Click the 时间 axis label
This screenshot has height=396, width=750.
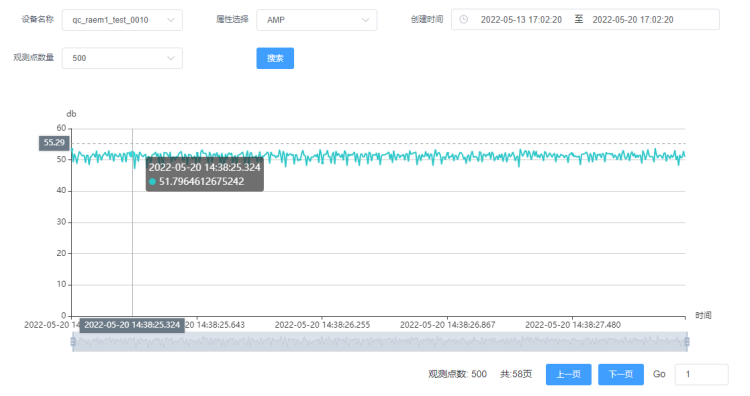[x=703, y=315]
